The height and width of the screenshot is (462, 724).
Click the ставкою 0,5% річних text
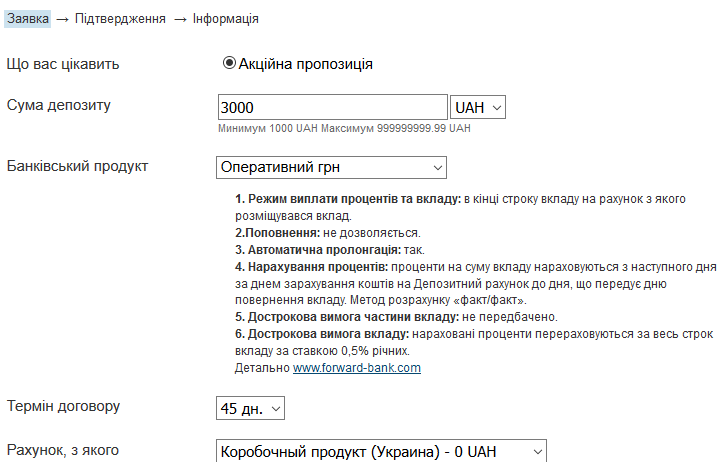click(x=350, y=351)
